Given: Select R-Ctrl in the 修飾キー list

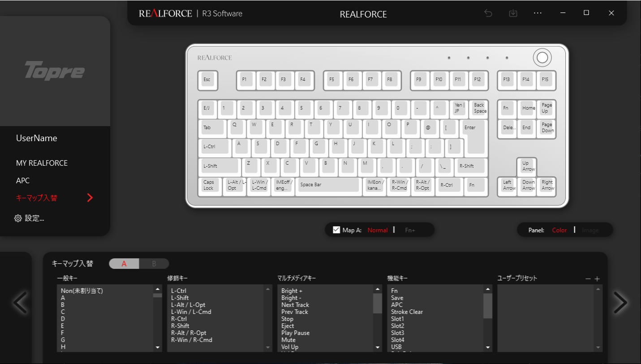Looking at the screenshot, I should coord(179,319).
